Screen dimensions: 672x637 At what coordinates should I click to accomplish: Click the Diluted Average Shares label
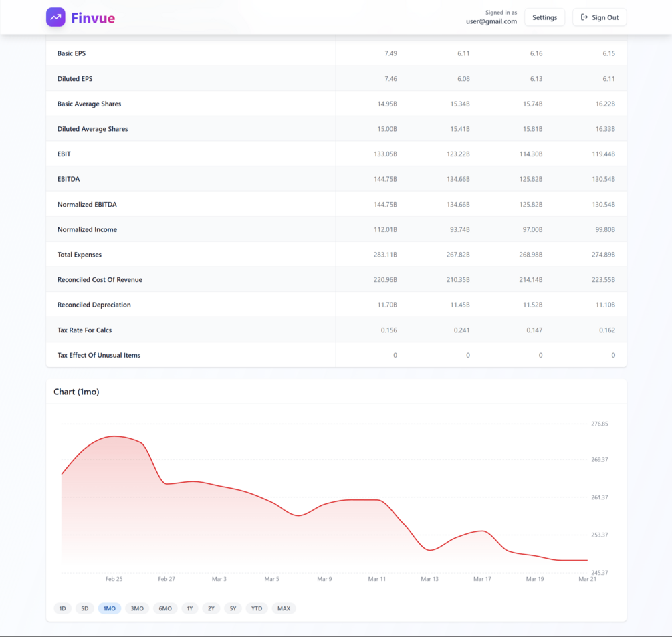pyautogui.click(x=92, y=129)
